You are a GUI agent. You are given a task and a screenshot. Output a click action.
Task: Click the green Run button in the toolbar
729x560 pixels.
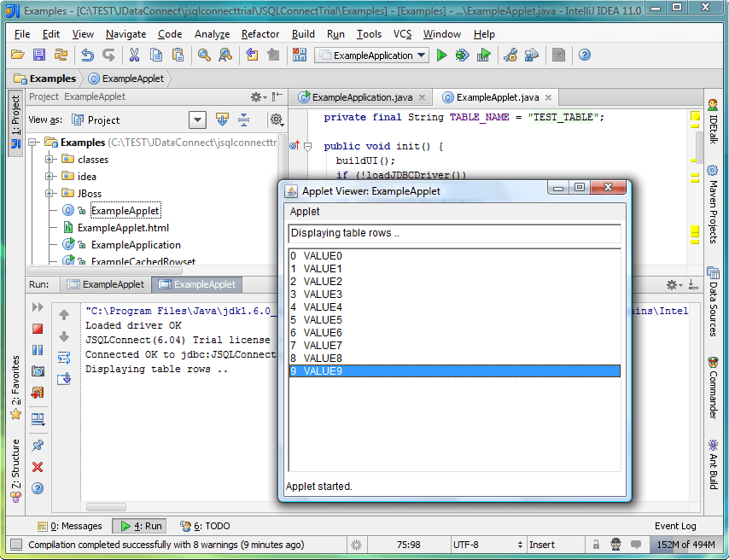click(441, 55)
